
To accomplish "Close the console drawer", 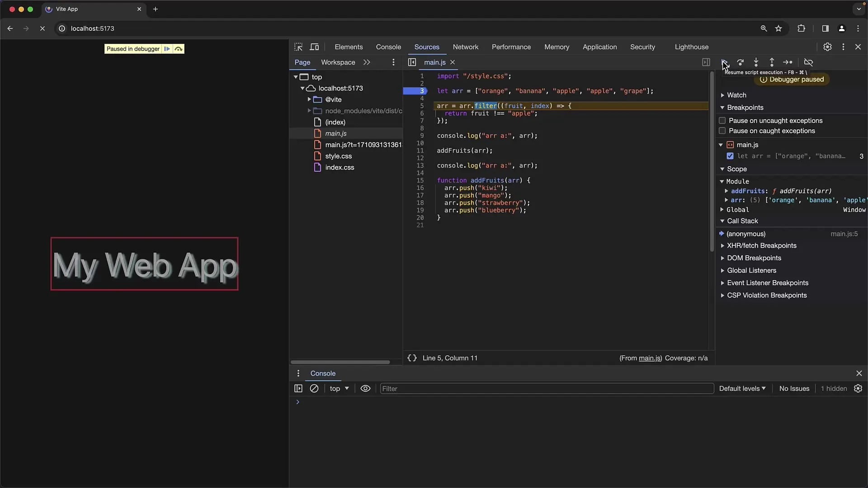I will (x=859, y=373).
